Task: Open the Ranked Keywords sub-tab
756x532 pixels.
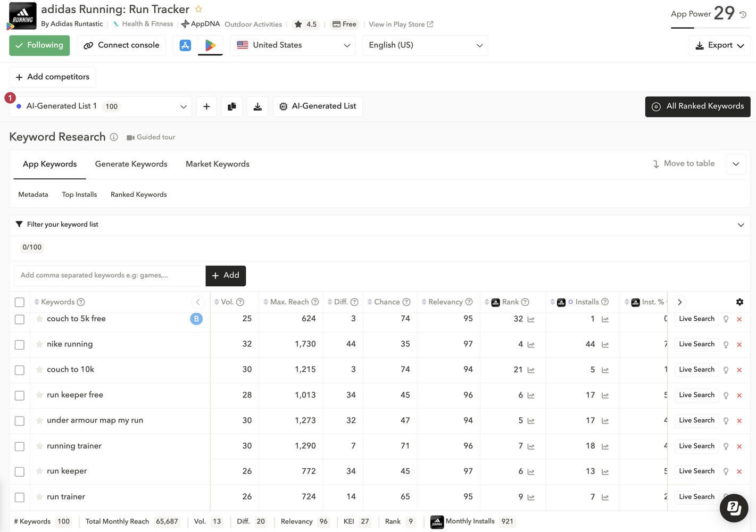Action: pyautogui.click(x=139, y=194)
